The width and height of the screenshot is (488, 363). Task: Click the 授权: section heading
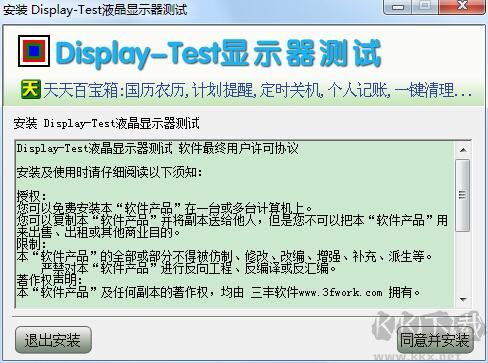coord(32,196)
